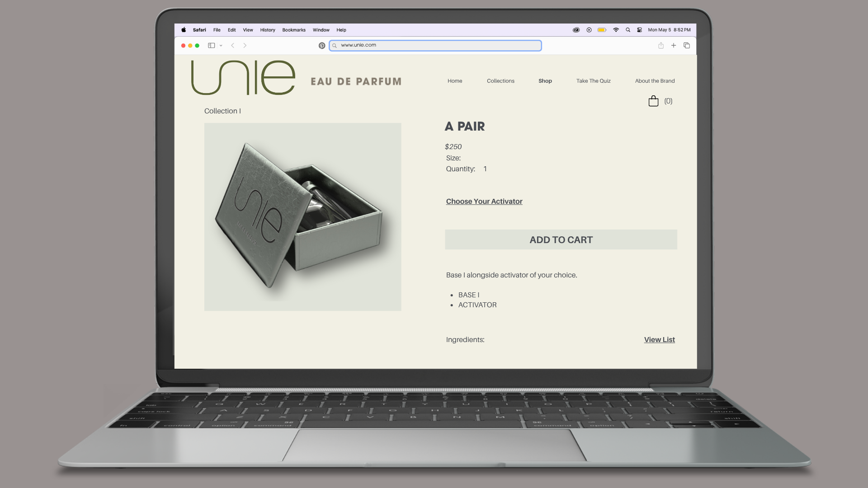868x488 pixels.
Task: Open the Collections page
Action: pyautogui.click(x=500, y=81)
